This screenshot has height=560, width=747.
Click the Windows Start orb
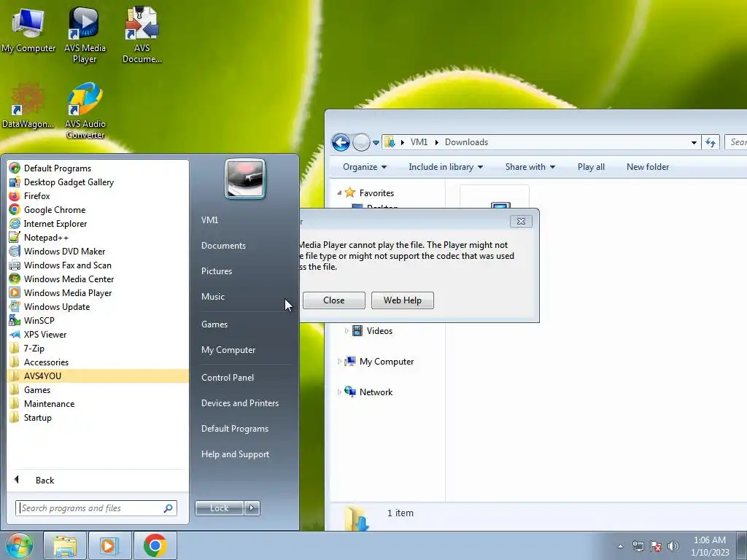(x=20, y=545)
